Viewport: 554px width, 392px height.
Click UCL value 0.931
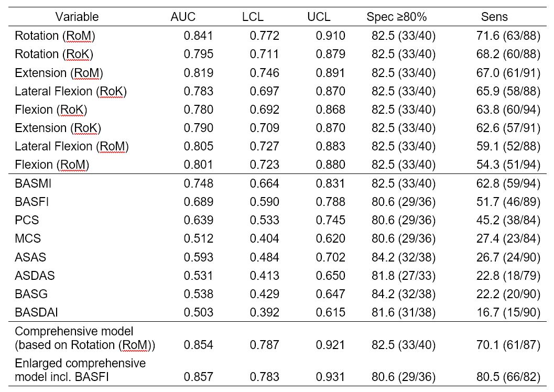click(331, 376)
